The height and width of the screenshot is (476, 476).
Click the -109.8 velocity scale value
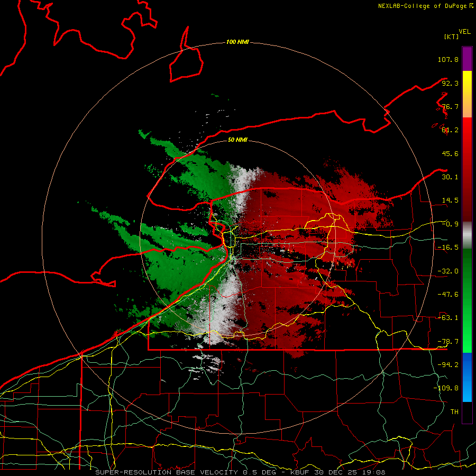click(x=446, y=388)
